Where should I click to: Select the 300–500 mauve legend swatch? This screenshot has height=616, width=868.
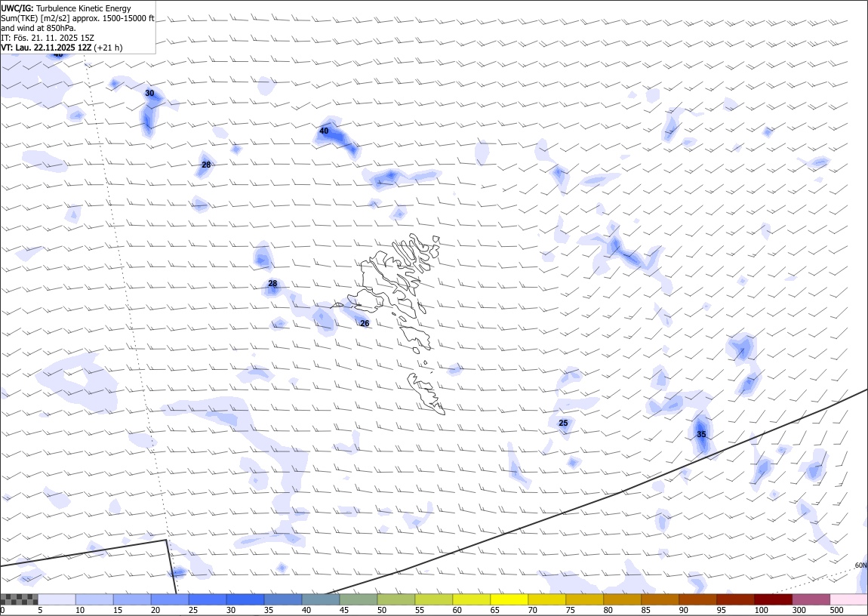[x=810, y=599]
